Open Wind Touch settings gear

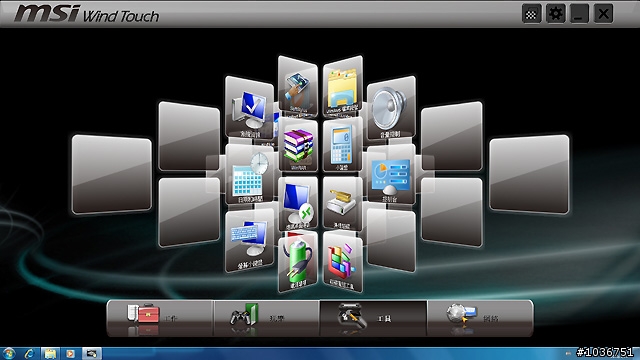point(556,14)
